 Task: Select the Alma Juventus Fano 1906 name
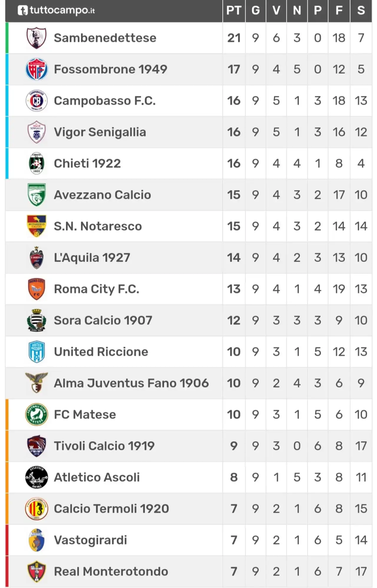(x=131, y=383)
